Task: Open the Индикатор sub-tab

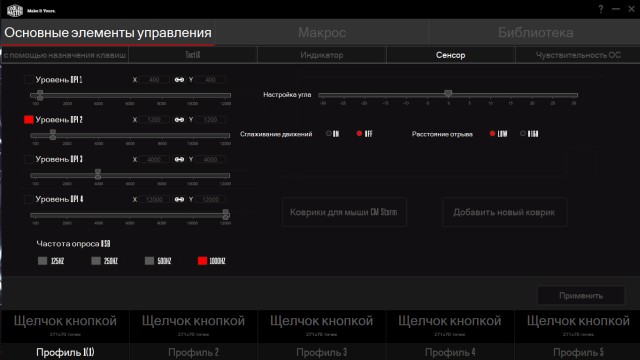Action: (x=322, y=55)
